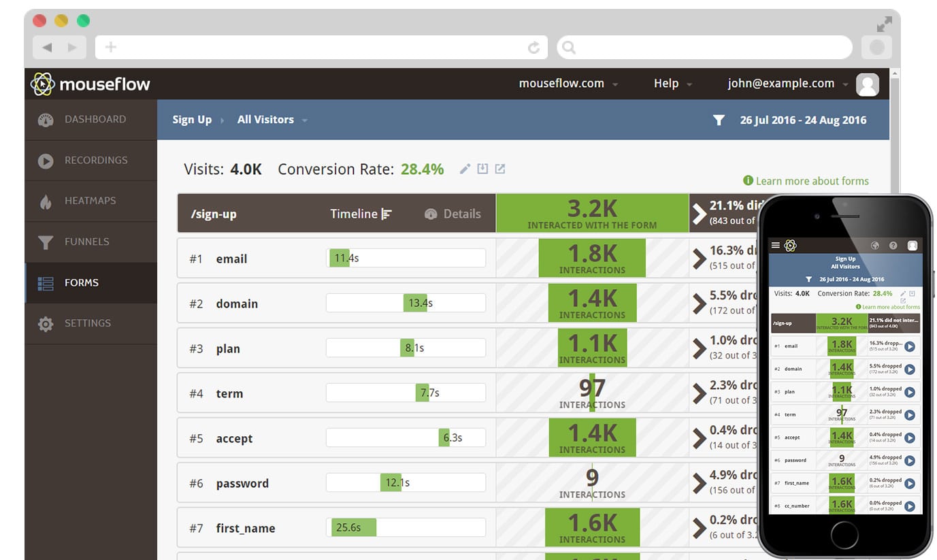The image size is (937, 560).
Task: Click the globe icon on the phone header
Action: pos(875,246)
